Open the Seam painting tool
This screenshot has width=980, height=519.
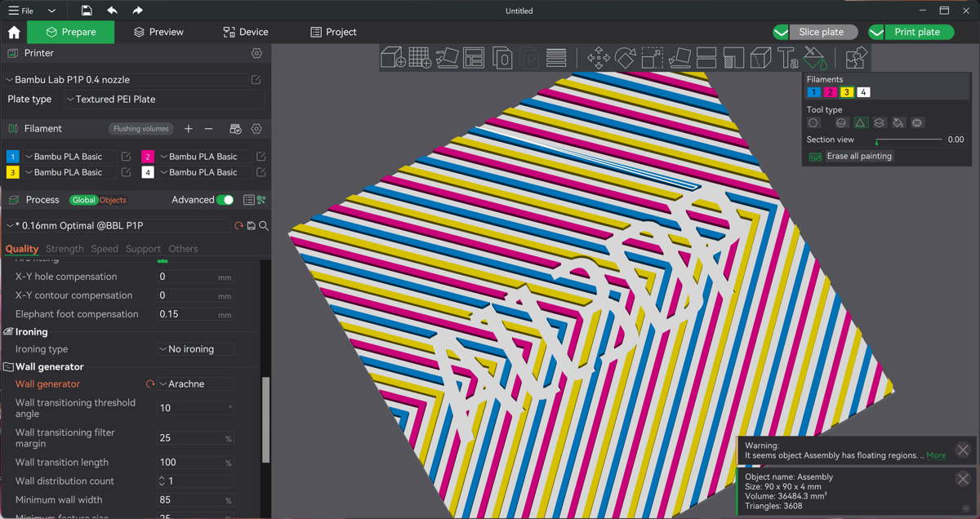[x=760, y=58]
